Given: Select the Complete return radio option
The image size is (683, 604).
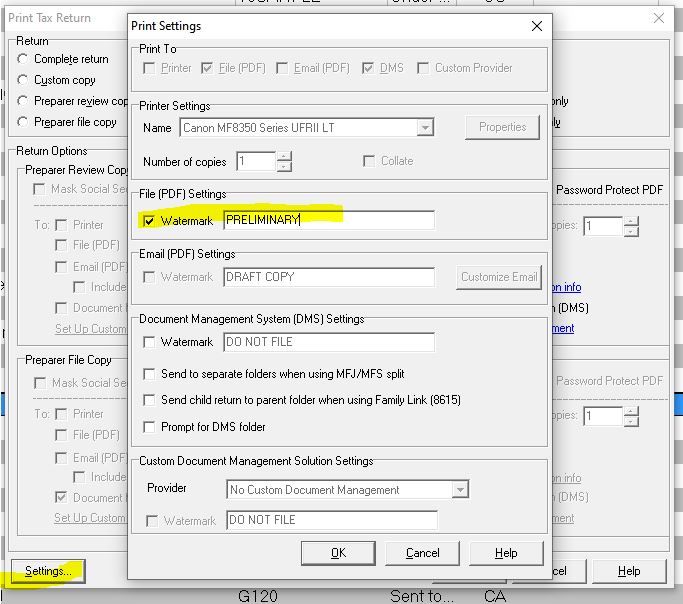Looking at the screenshot, I should pyautogui.click(x=23, y=60).
